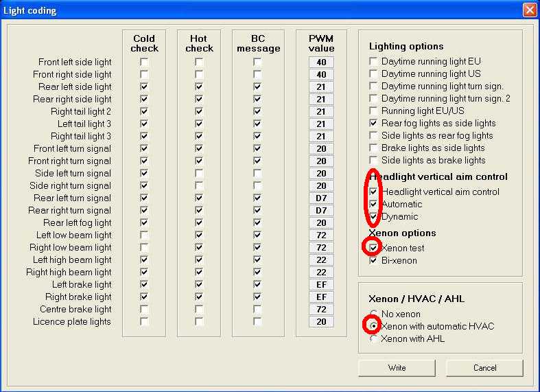Disable Cold check for Rear left side light
This screenshot has height=392, width=540.
(144, 87)
